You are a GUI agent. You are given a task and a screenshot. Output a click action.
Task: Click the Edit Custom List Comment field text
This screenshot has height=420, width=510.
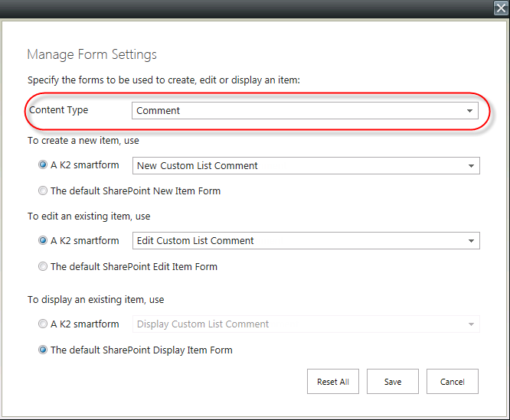pos(195,241)
